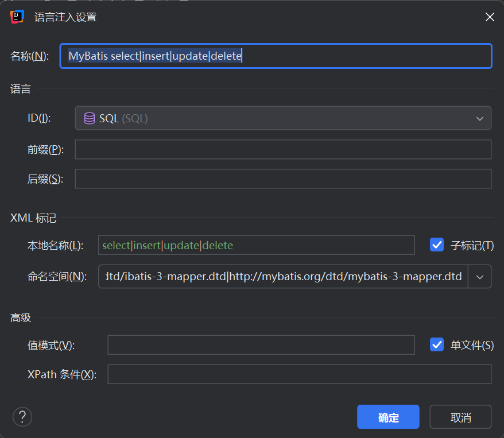The width and height of the screenshot is (504, 438).
Task: Click into the XPath 条件(X) field
Action: pyautogui.click(x=299, y=374)
